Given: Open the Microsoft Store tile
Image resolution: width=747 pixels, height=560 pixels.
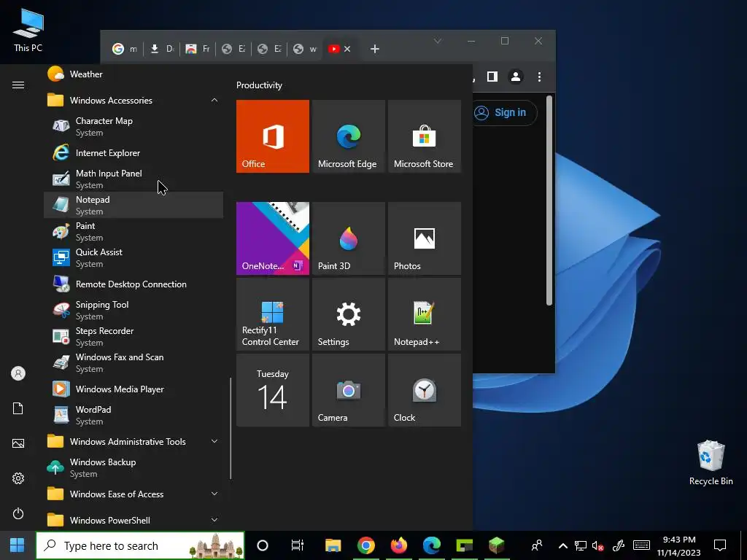Looking at the screenshot, I should point(425,136).
